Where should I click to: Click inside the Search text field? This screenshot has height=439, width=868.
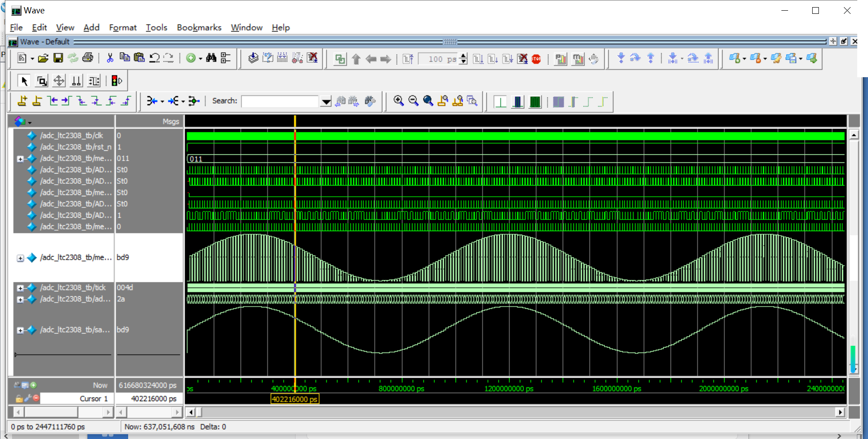pyautogui.click(x=280, y=101)
